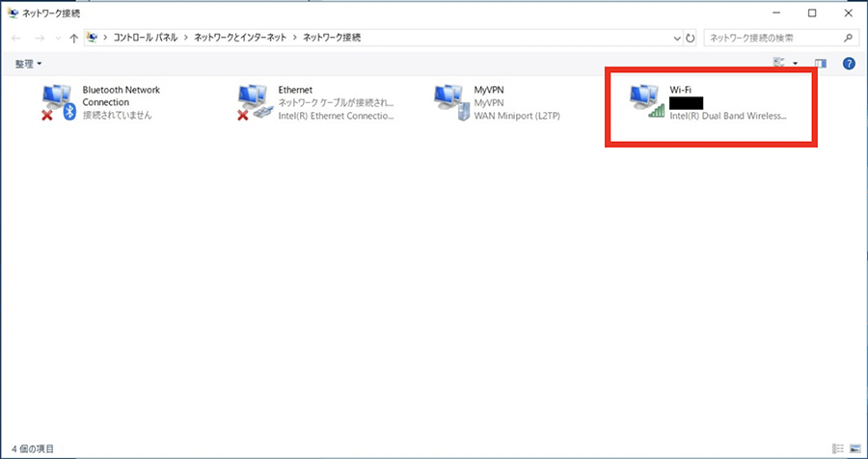The image size is (868, 459).
Task: Select the Ethernet adapter icon
Action: 256,103
